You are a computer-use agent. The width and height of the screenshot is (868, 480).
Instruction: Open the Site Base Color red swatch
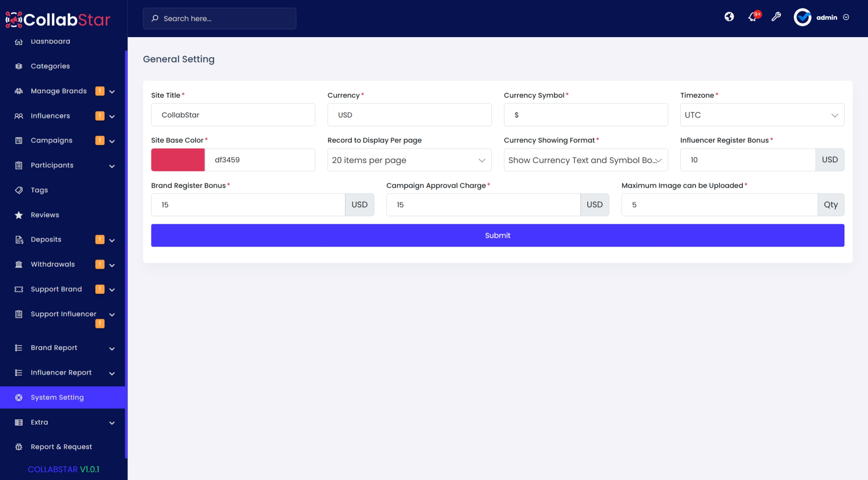click(x=178, y=160)
